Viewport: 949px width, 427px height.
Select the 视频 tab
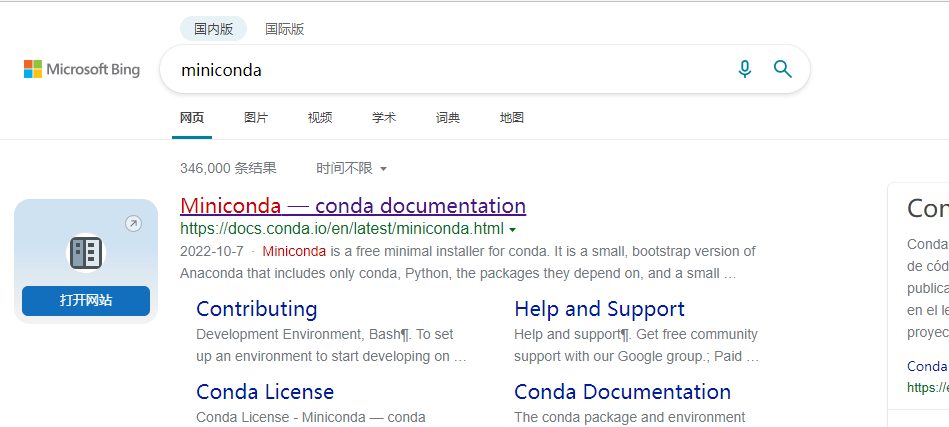[320, 118]
